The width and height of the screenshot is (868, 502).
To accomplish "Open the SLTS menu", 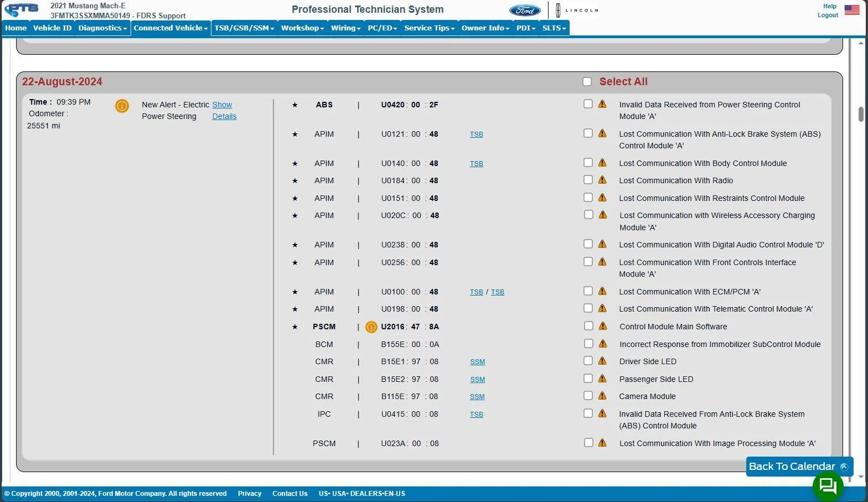I will [554, 28].
